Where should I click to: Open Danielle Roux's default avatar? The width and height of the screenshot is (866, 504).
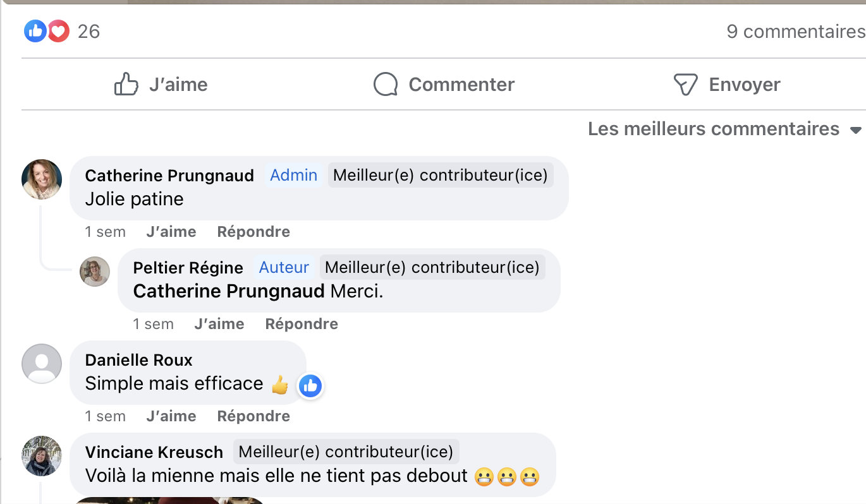tap(42, 364)
